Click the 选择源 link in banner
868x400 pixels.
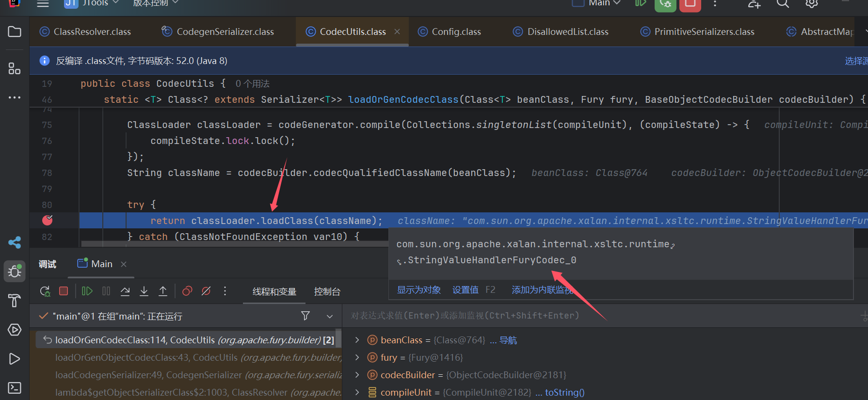click(x=856, y=61)
